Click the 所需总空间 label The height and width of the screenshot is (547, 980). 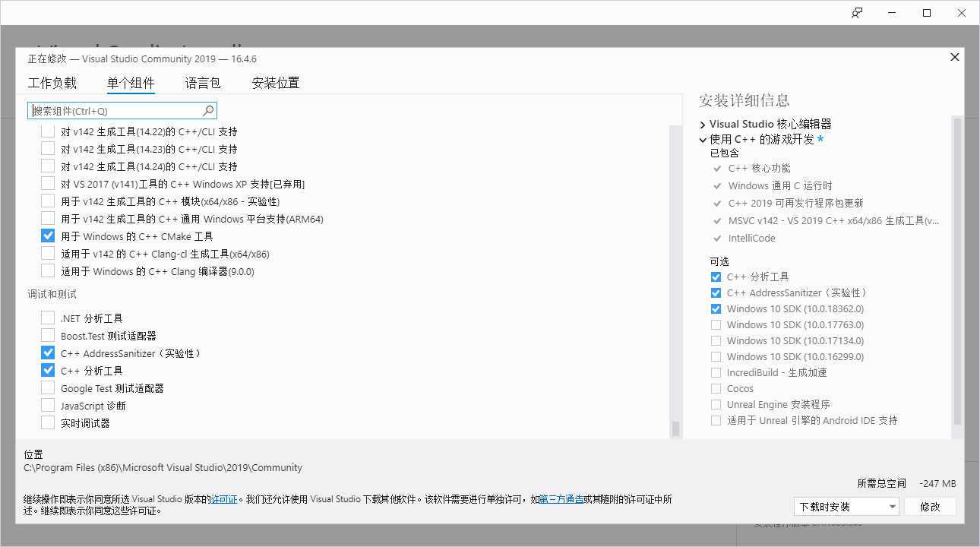point(881,483)
